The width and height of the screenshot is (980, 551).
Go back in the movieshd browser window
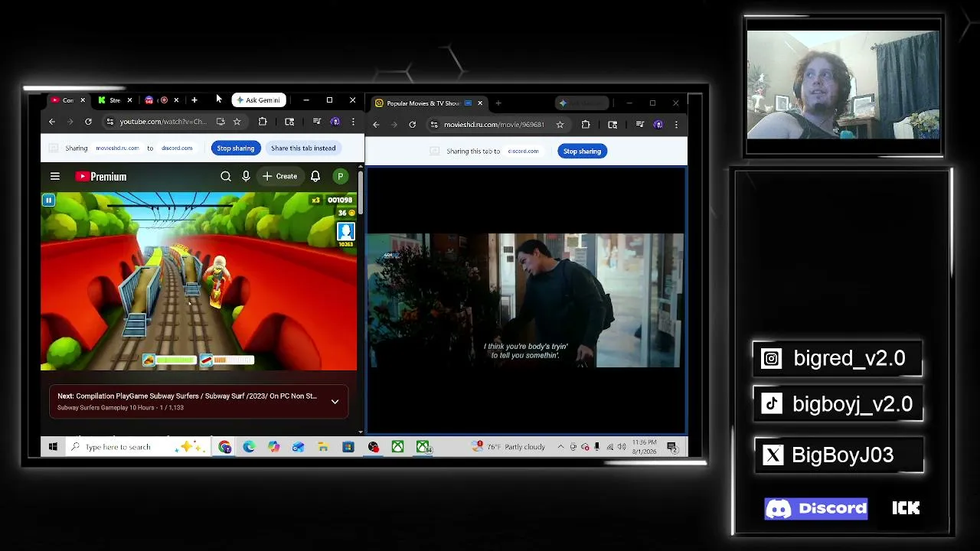[x=376, y=125]
